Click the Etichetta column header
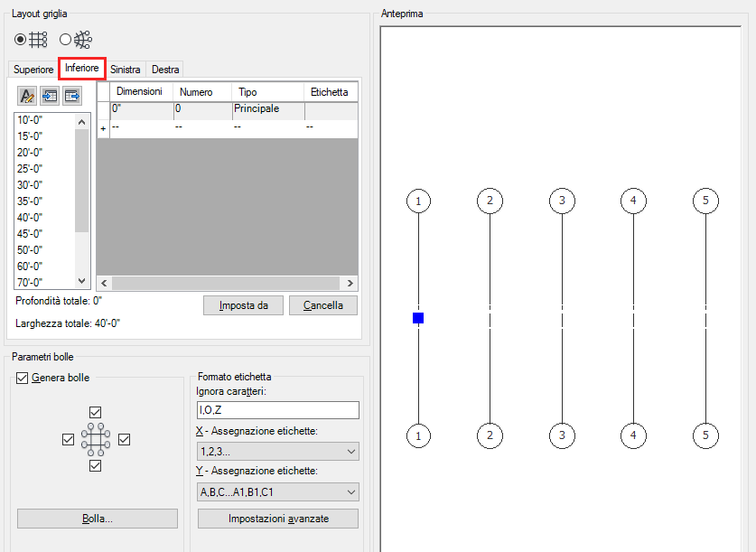 pyautogui.click(x=331, y=91)
